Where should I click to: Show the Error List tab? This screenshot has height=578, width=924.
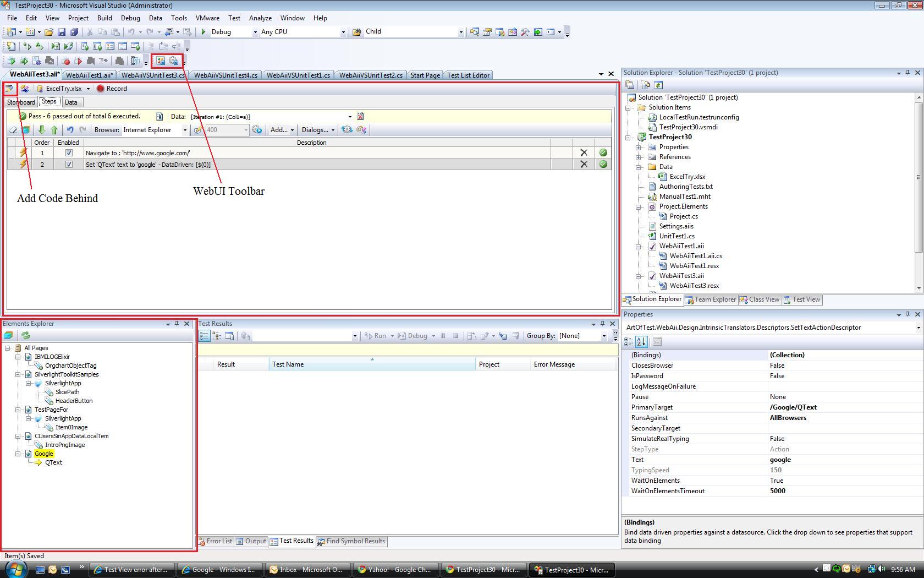click(x=215, y=541)
